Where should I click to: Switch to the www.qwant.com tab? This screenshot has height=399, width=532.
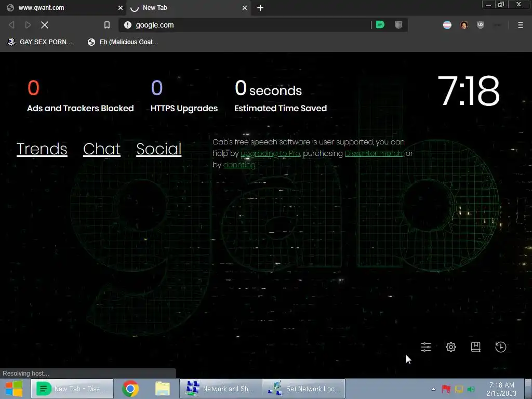click(63, 7)
